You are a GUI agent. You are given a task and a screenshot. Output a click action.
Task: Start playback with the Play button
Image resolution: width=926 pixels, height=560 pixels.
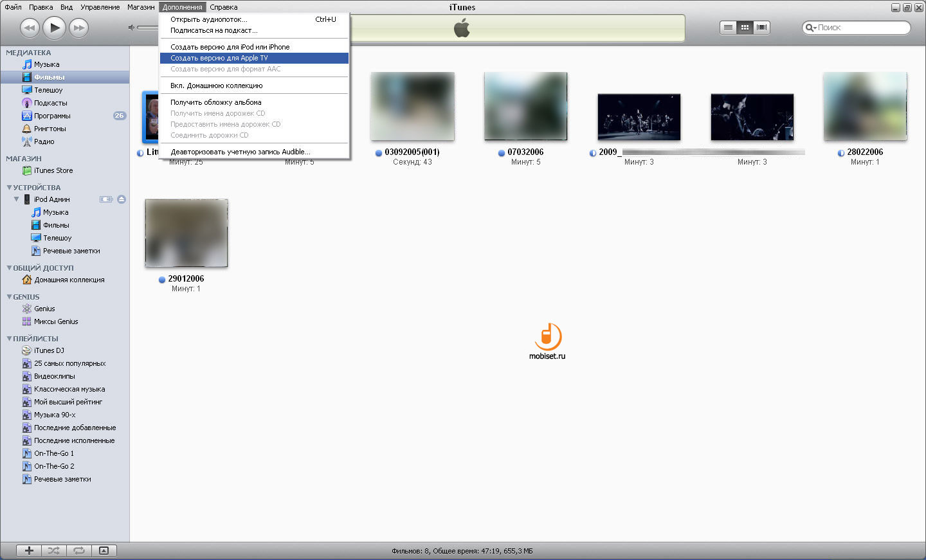(x=55, y=28)
